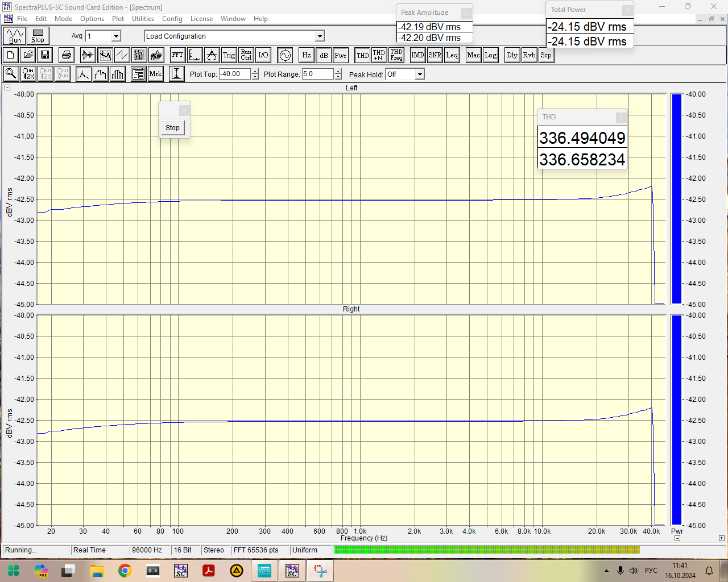
Task: Open the Run Ctrl panel
Action: (246, 55)
